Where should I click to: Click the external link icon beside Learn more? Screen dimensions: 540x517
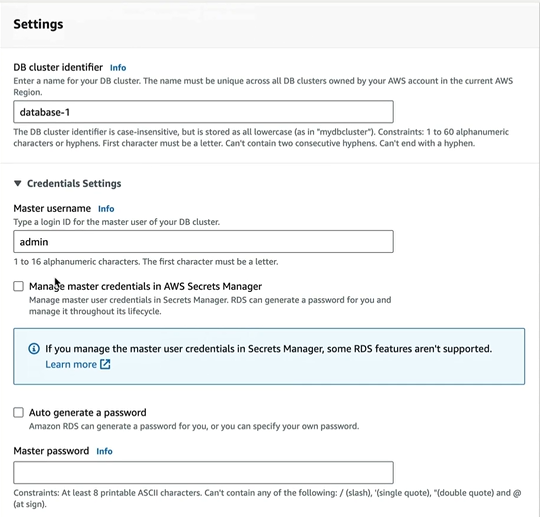(x=105, y=364)
